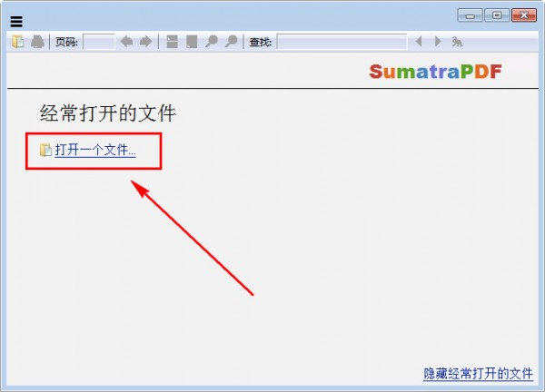The height and width of the screenshot is (392, 545).
Task: Focus the find text field
Action: tap(342, 42)
